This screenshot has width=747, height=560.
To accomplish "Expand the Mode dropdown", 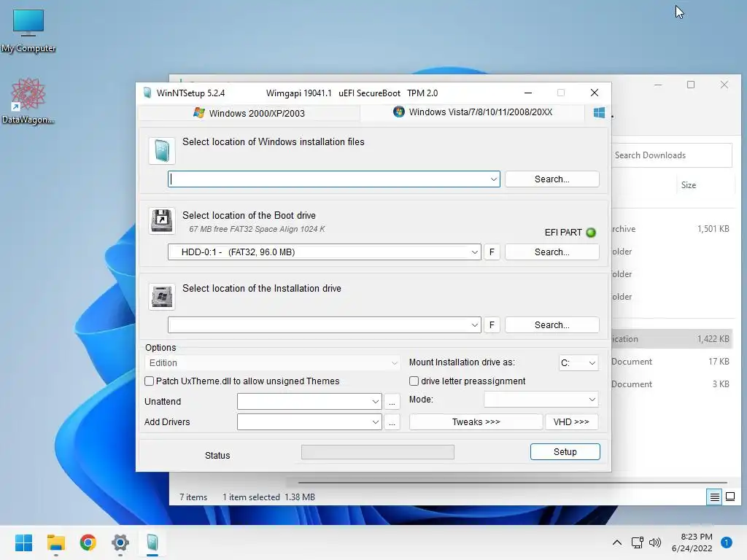I will pyautogui.click(x=541, y=400).
